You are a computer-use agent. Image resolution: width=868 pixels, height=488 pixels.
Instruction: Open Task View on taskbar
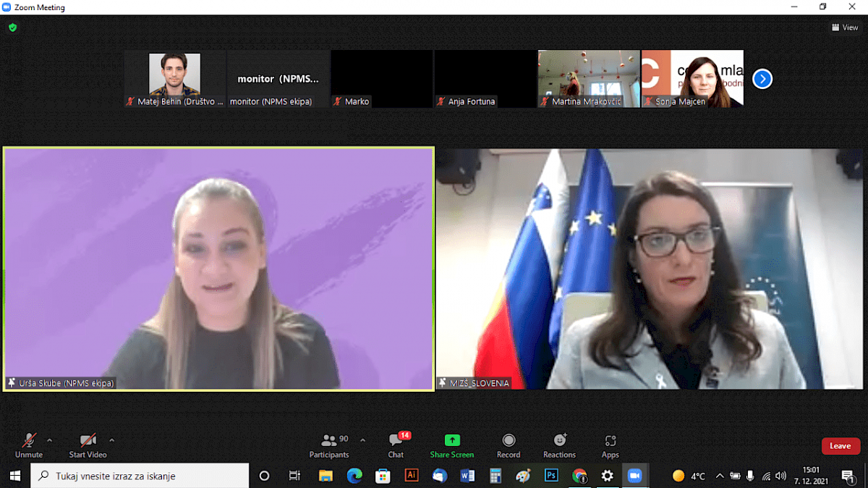pos(294,476)
